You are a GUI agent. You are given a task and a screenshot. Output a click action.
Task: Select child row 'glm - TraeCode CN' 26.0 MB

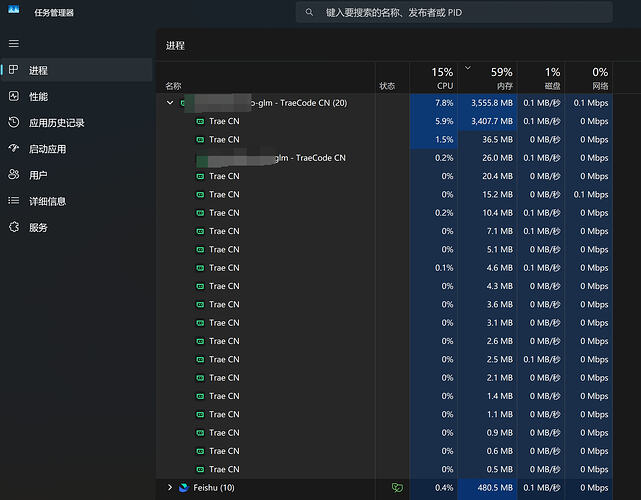tap(384, 158)
